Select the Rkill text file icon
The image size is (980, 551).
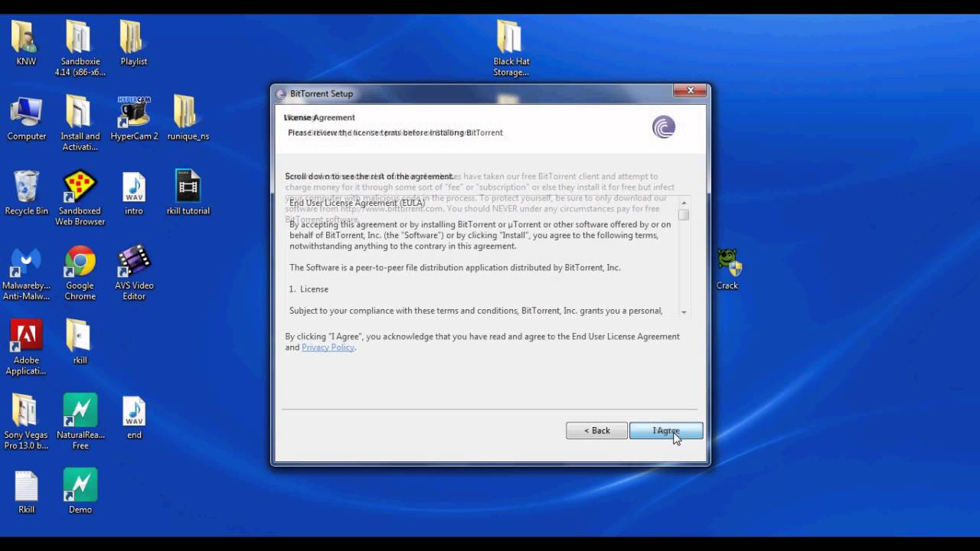[x=26, y=491]
